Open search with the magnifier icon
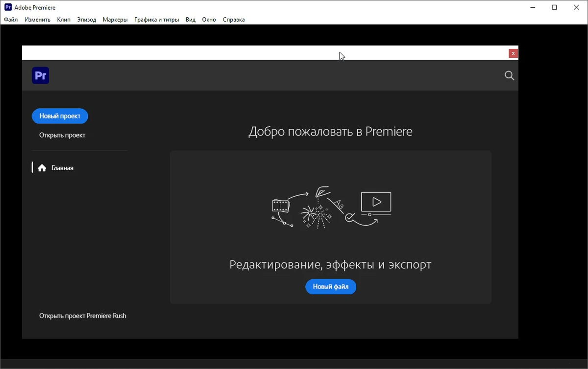The height and width of the screenshot is (369, 588). [x=510, y=75]
